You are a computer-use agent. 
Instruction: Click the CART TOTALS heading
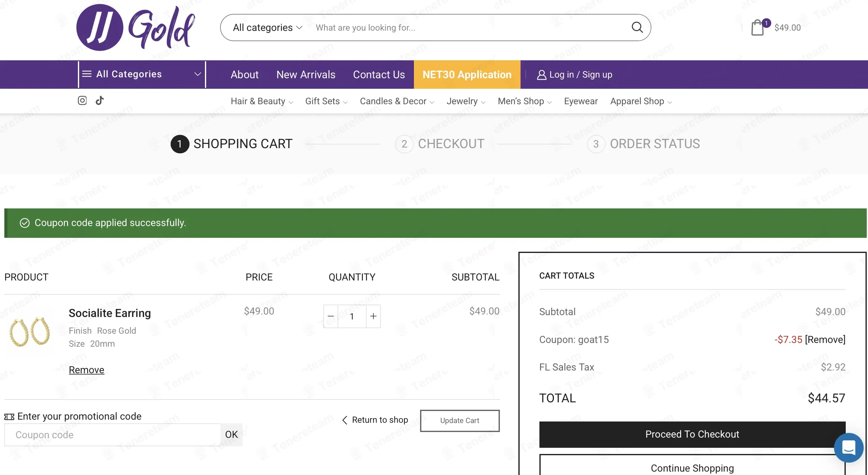point(567,276)
